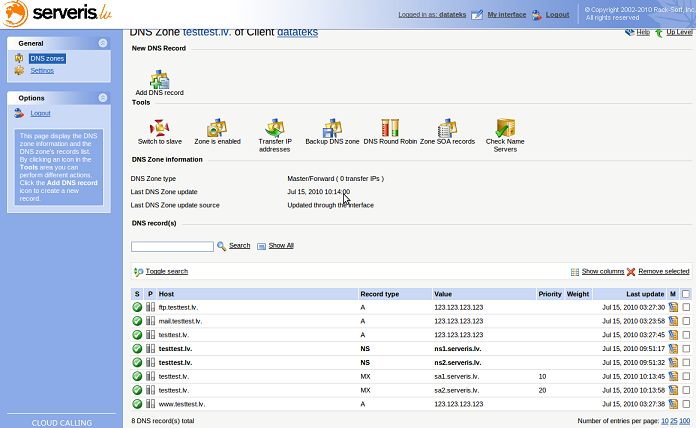This screenshot has height=428, width=696.
Task: Click the Backup DNS zone icon
Action: pos(332,127)
